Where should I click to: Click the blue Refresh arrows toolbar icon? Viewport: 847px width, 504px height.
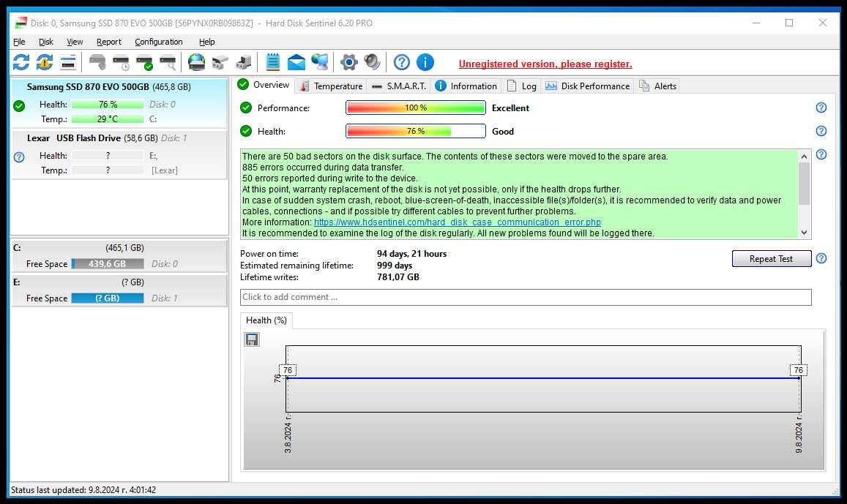(x=21, y=63)
